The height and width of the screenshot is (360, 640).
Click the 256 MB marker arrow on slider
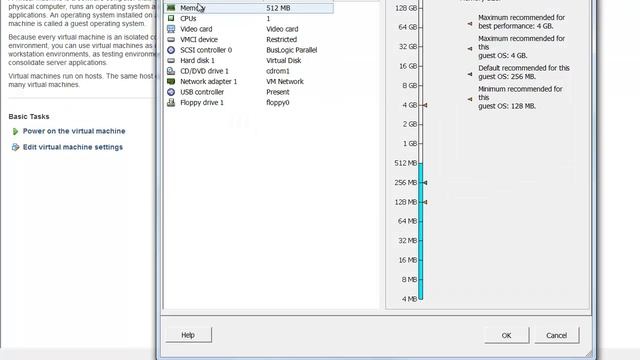[425, 182]
